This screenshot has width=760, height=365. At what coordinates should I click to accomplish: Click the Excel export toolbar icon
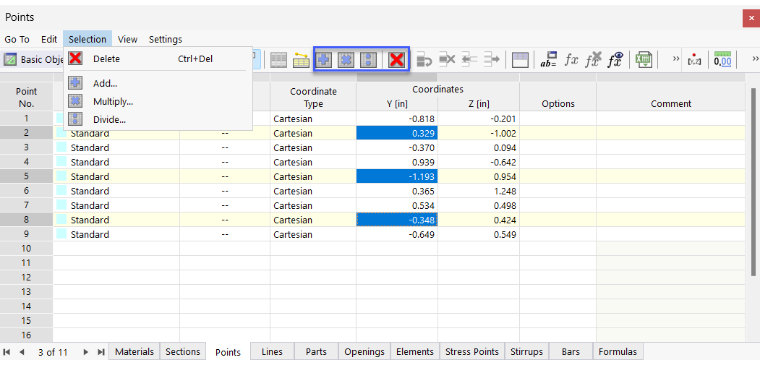click(644, 60)
